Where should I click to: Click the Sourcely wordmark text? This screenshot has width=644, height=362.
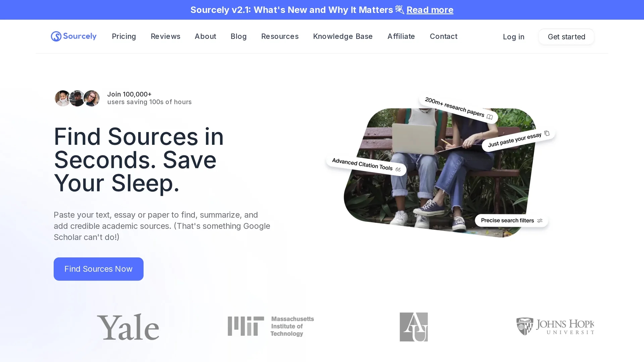click(x=80, y=36)
